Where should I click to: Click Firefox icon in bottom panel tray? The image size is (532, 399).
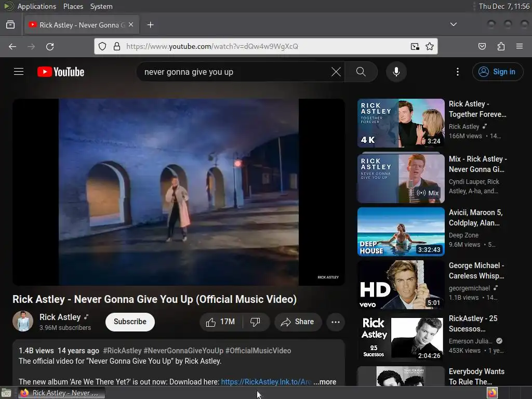[x=492, y=393]
